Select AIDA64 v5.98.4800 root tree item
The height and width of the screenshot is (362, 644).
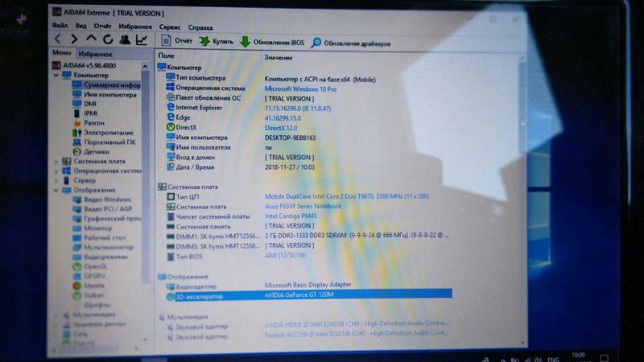tap(89, 66)
